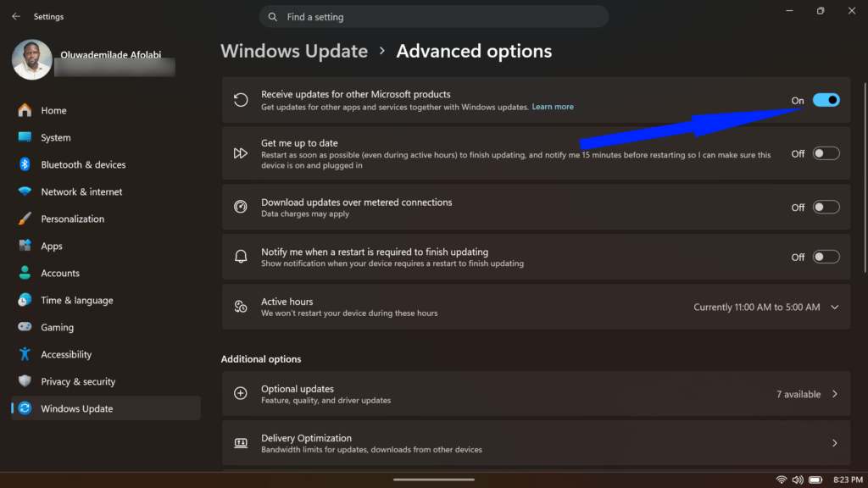
Task: Click 'Currently 11:00 AM to 5:00 AM' text
Action: point(757,307)
